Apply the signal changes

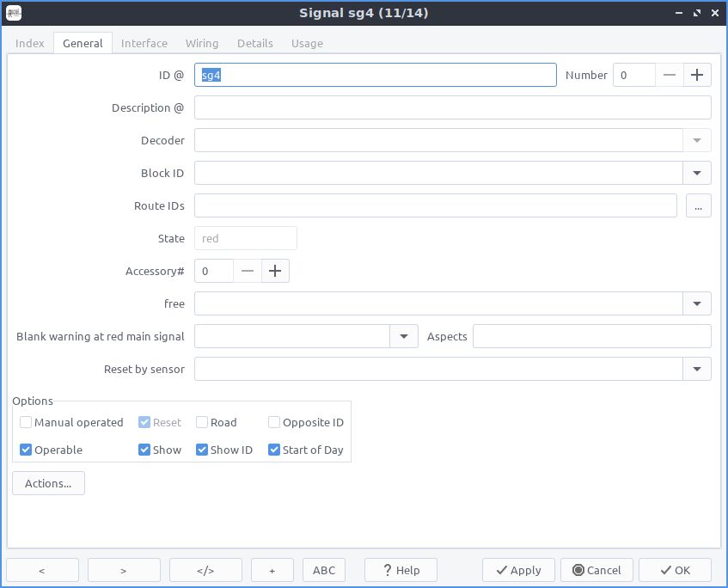point(518,570)
